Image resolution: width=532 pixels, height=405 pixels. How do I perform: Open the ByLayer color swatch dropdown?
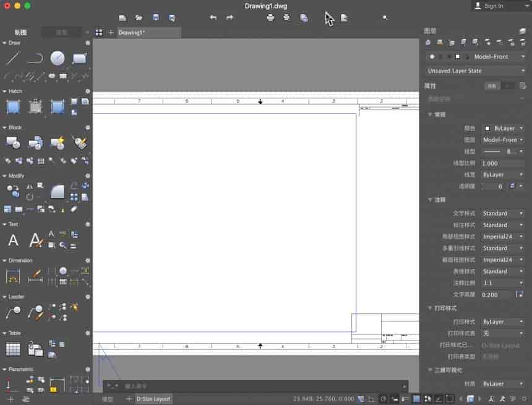(503, 128)
